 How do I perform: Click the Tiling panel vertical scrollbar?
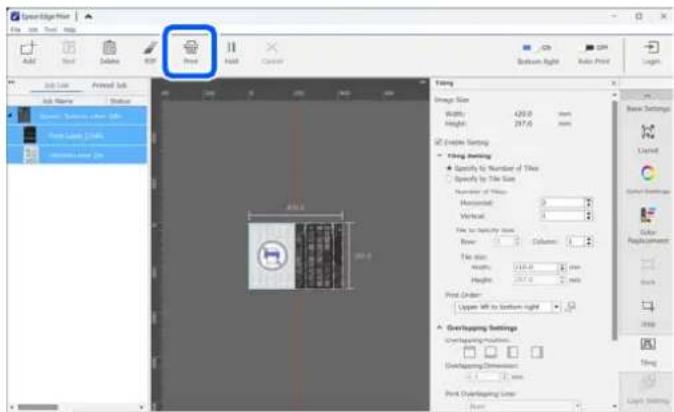pyautogui.click(x=615, y=219)
